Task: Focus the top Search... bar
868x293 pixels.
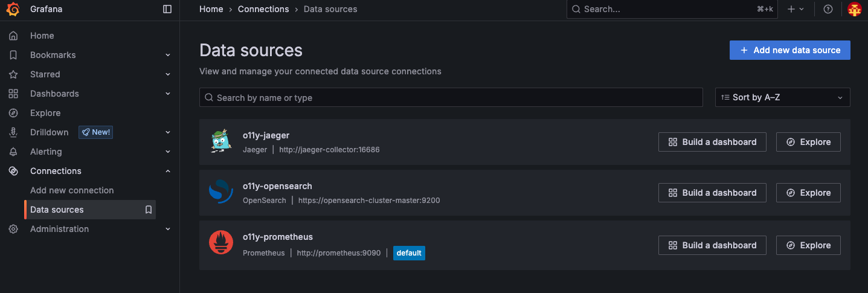Action: 672,9
